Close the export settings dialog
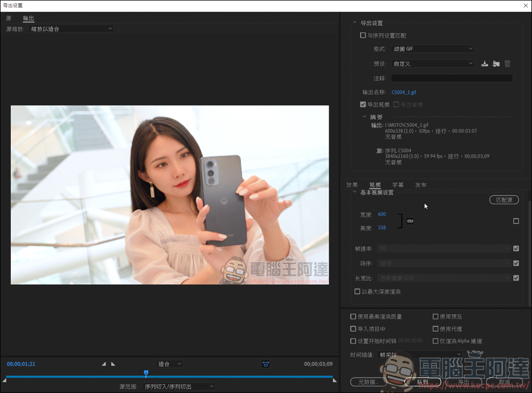Image resolution: width=532 pixels, height=393 pixels. (x=525, y=5)
